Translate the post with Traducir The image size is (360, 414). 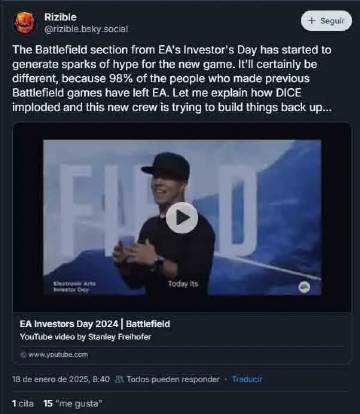pos(247,379)
